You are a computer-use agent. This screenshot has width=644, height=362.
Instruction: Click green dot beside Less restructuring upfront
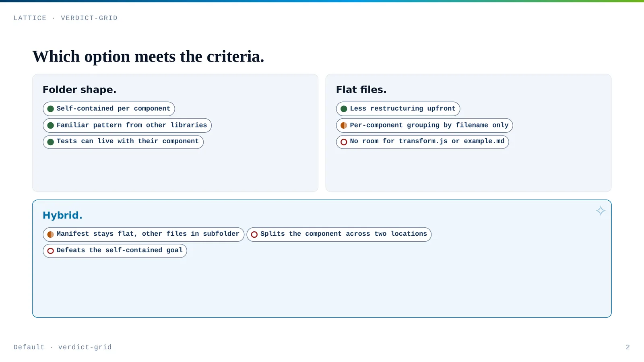click(344, 109)
